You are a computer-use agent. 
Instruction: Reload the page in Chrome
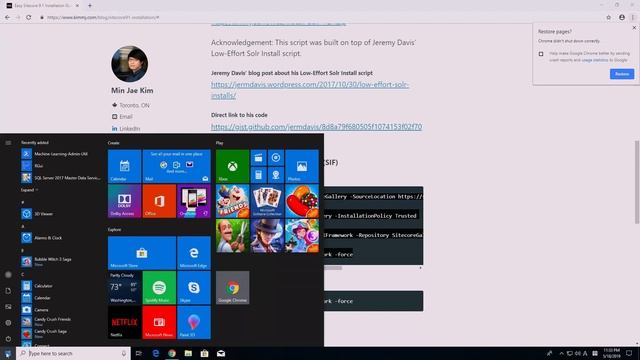pyautogui.click(x=29, y=18)
